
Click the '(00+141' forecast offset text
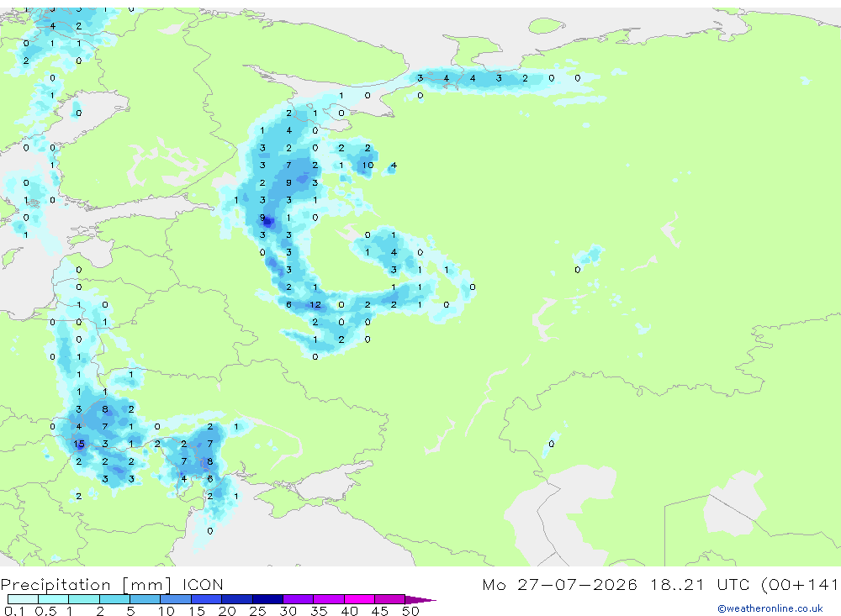coord(799,584)
